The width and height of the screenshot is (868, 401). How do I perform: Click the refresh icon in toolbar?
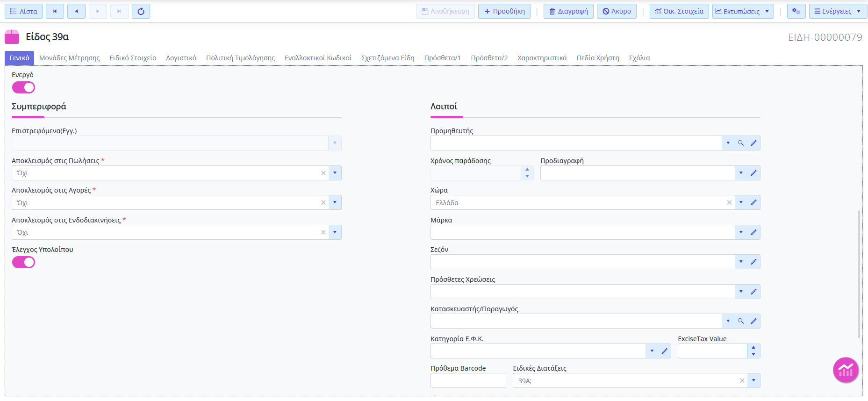tap(141, 11)
